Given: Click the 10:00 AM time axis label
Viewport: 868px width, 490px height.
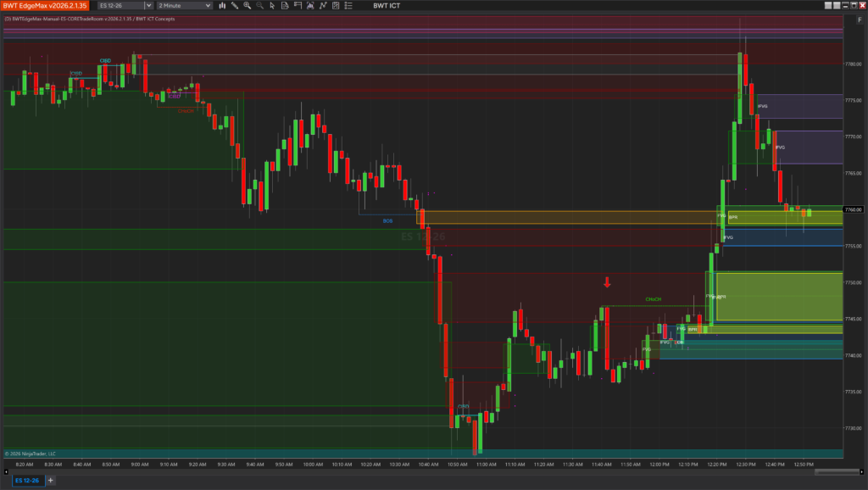Looking at the screenshot, I should (x=313, y=465).
